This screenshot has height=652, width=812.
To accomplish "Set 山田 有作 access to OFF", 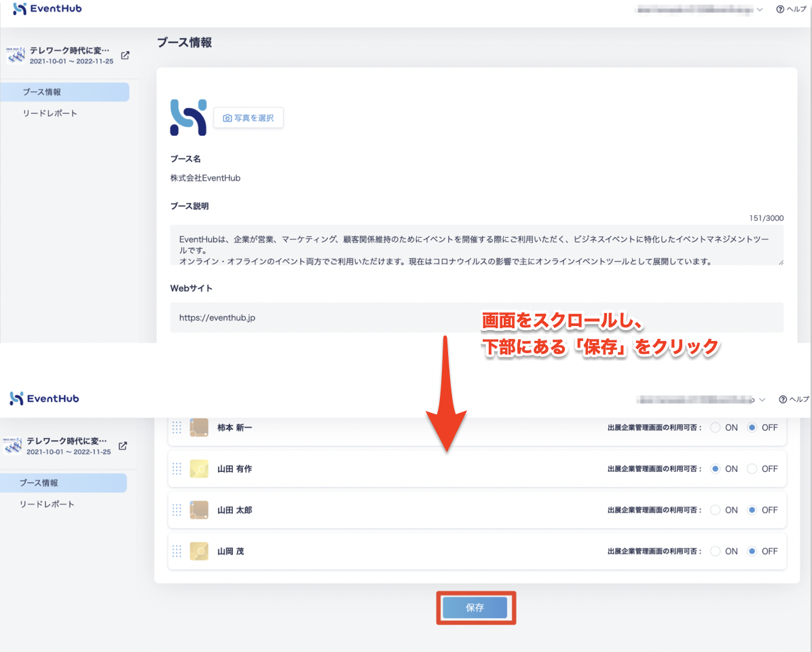I will click(x=752, y=469).
